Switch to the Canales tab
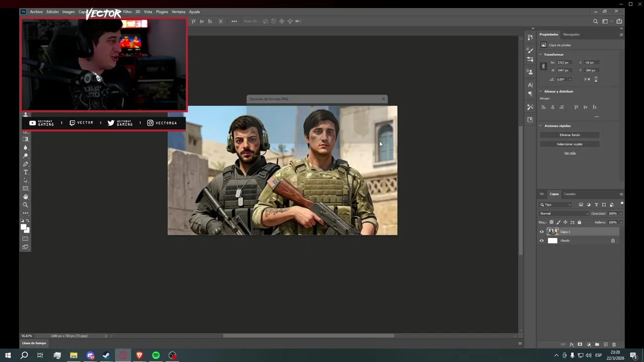 [570, 194]
